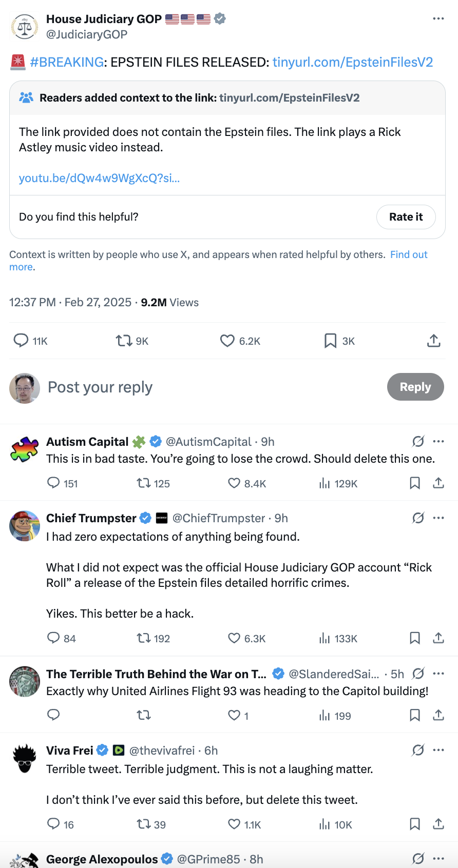Image resolution: width=458 pixels, height=868 pixels.
Task: View analytics of Viva Frei's reply
Action: pos(325,824)
